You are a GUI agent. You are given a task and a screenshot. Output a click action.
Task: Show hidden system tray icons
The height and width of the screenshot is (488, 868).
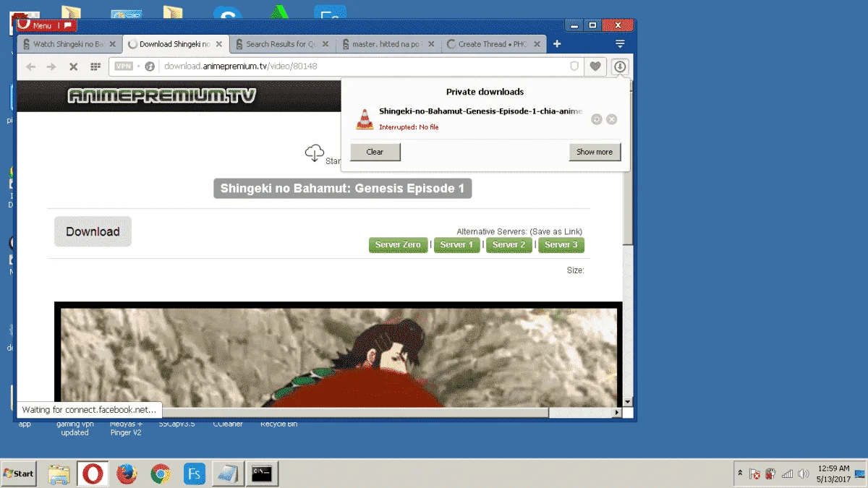(x=740, y=474)
